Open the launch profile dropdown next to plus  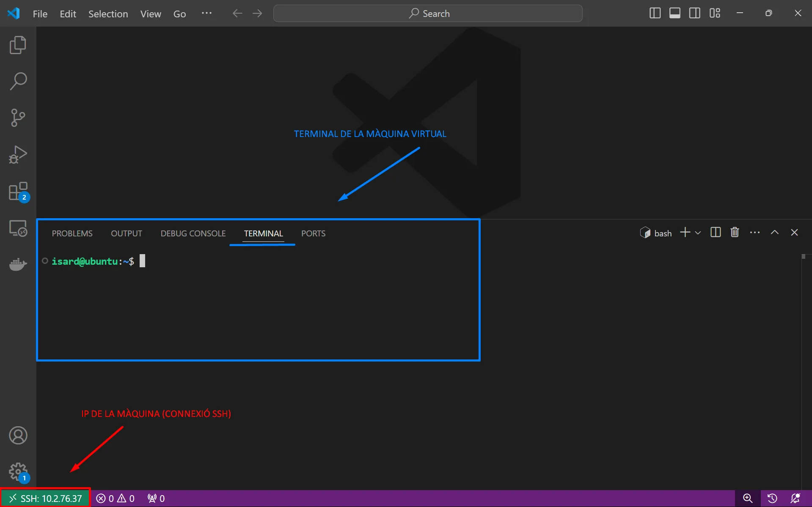(x=698, y=233)
